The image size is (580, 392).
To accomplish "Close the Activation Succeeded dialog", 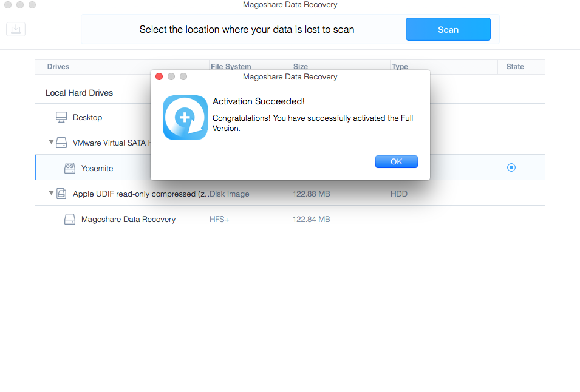I will [159, 76].
